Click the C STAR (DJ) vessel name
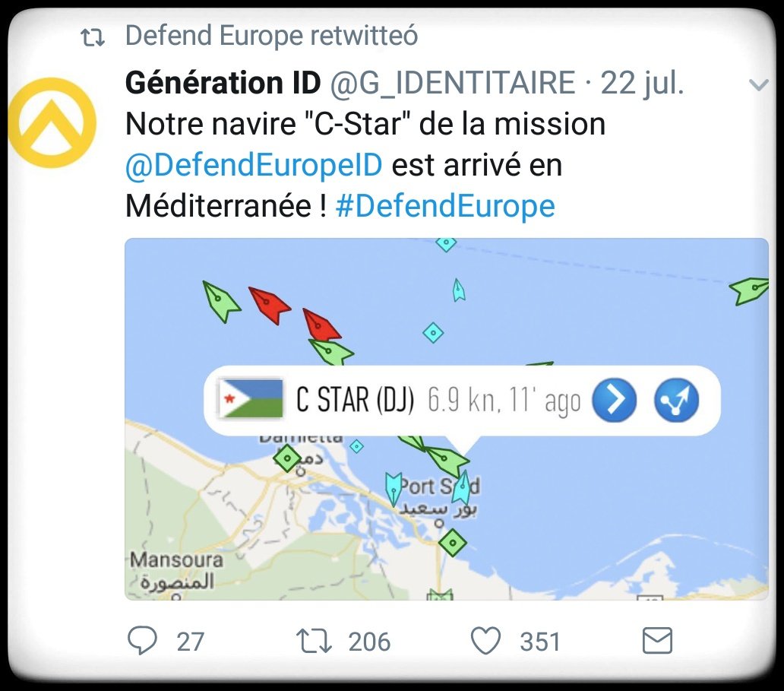 tap(355, 401)
